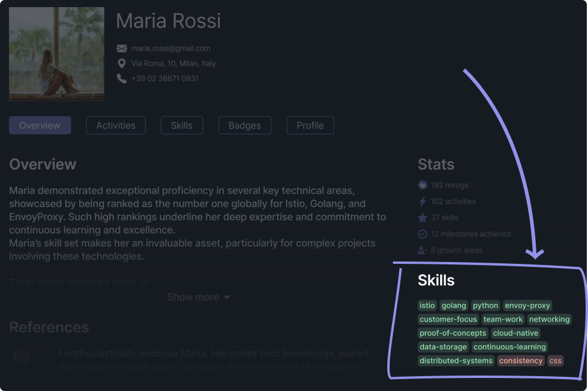This screenshot has width=588, height=391.
Task: Expand overview with Show more
Action: [193, 297]
